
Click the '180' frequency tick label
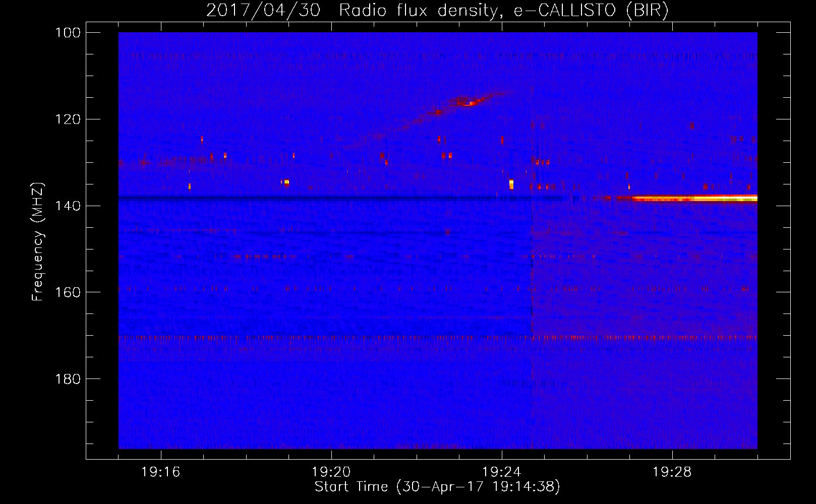(68, 379)
